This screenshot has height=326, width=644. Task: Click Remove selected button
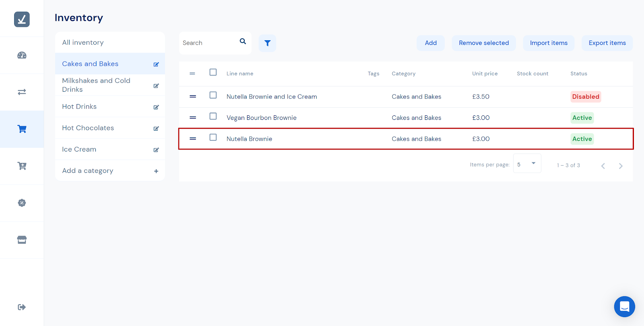tap(484, 43)
